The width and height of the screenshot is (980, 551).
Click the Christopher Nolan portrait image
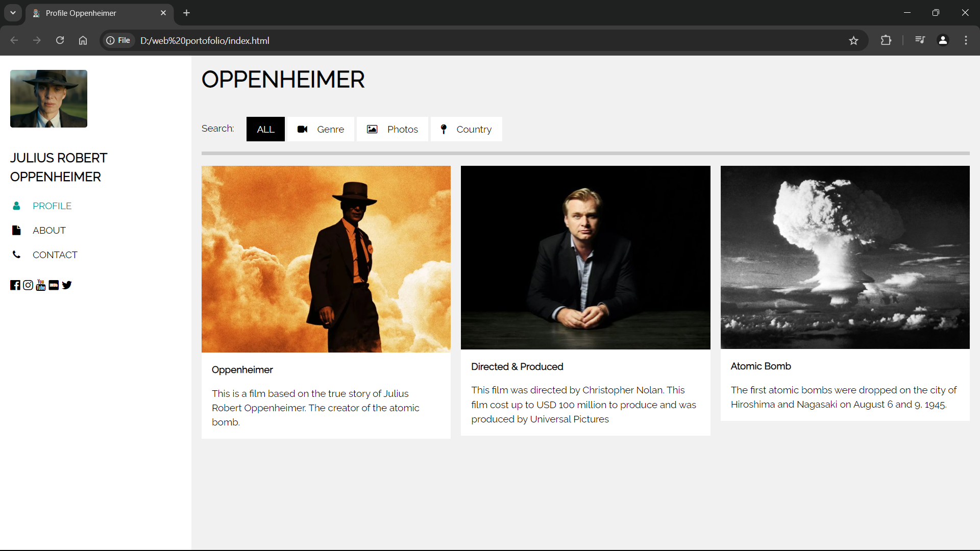[x=585, y=258]
